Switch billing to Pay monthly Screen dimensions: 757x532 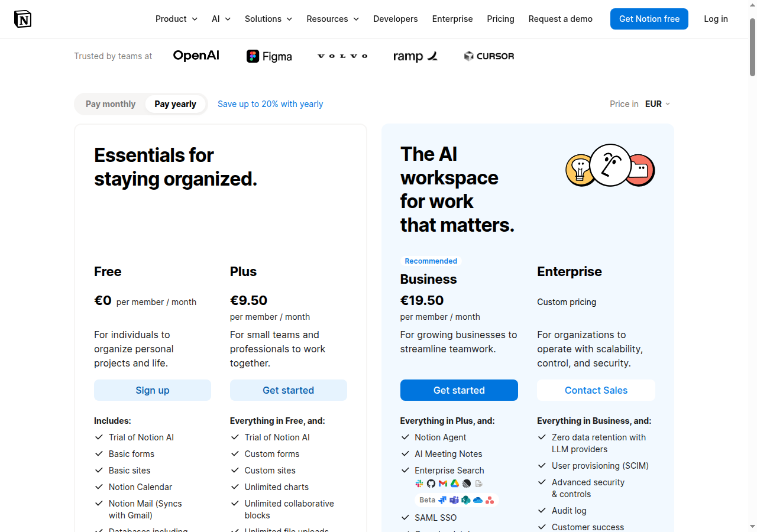click(111, 104)
